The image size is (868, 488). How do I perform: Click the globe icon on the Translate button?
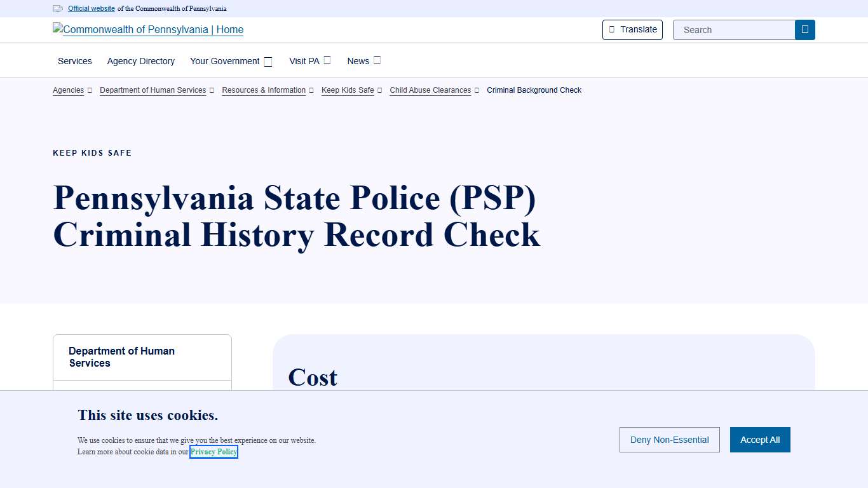612,29
